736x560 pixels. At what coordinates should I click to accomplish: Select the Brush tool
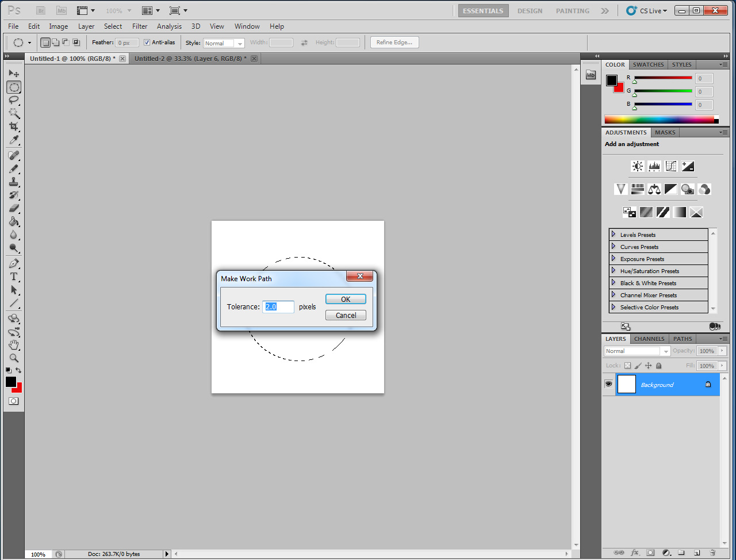click(14, 169)
